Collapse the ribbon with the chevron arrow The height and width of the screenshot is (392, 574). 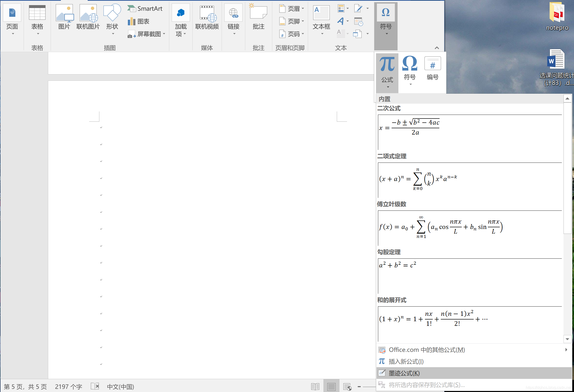(x=437, y=48)
